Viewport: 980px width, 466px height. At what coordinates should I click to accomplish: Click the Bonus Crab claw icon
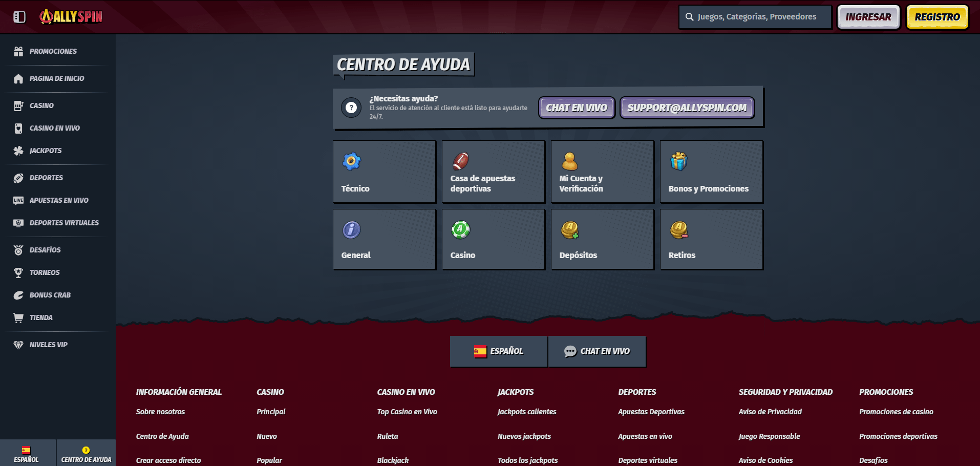pyautogui.click(x=18, y=295)
